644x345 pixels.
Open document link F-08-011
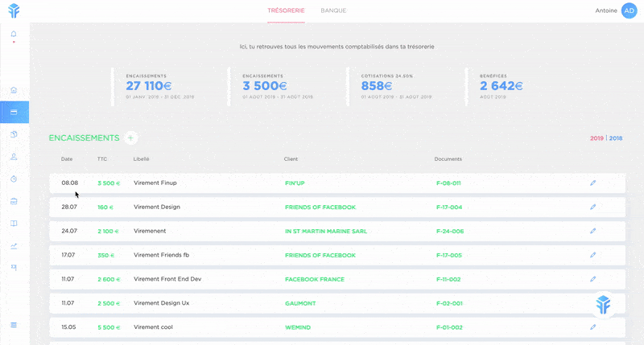click(448, 183)
